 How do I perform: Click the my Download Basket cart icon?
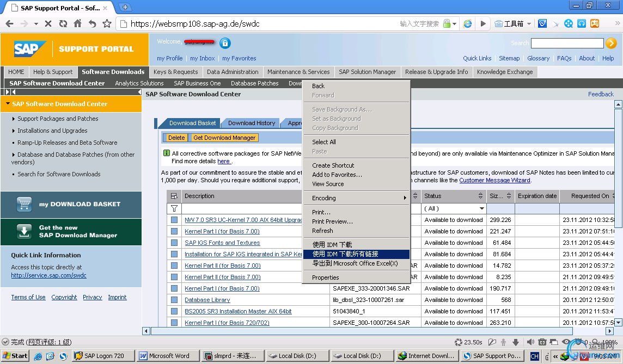(x=23, y=205)
